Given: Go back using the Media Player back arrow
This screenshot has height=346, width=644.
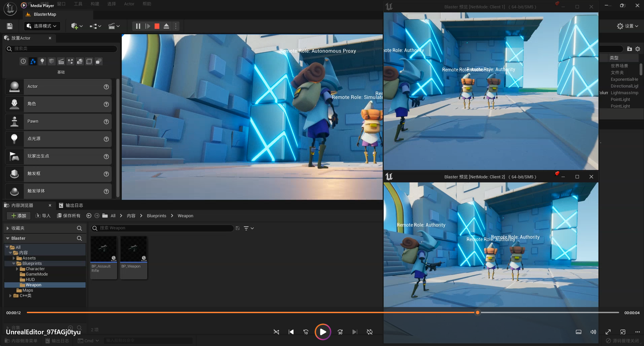Looking at the screenshot, I should tap(9, 5).
